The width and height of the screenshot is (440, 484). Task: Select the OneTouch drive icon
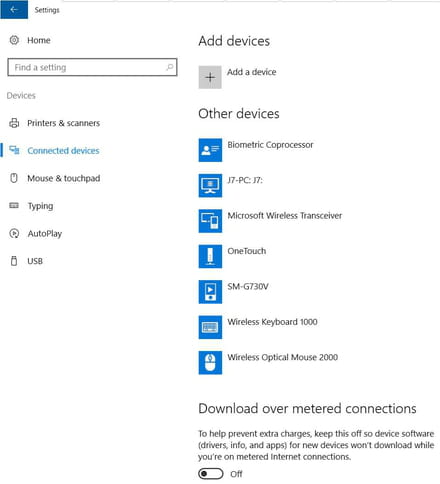210,256
